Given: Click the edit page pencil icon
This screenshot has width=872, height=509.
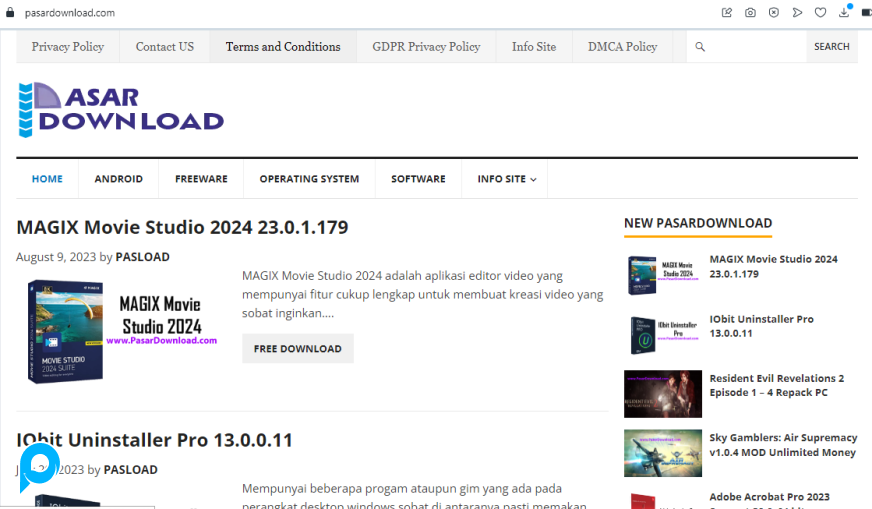Looking at the screenshot, I should [x=727, y=13].
